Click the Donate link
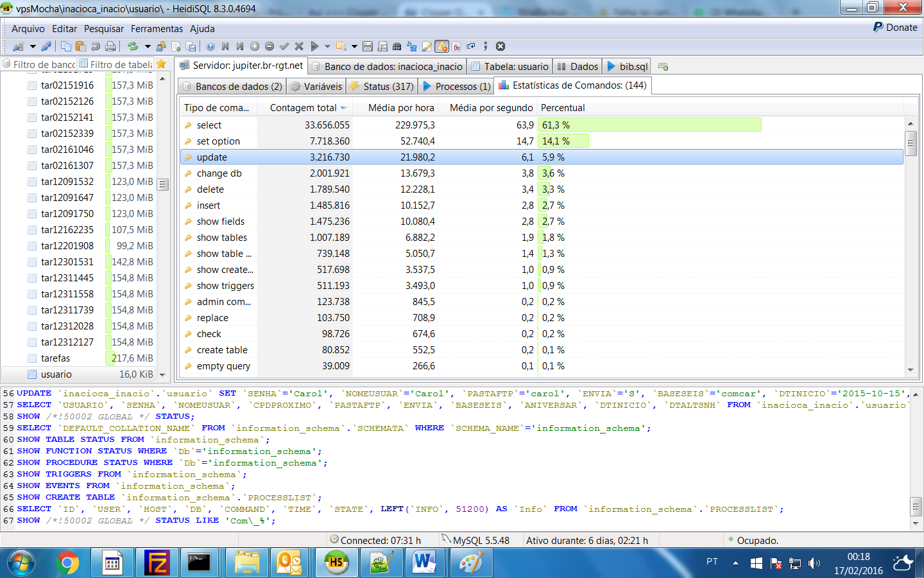 click(x=896, y=28)
